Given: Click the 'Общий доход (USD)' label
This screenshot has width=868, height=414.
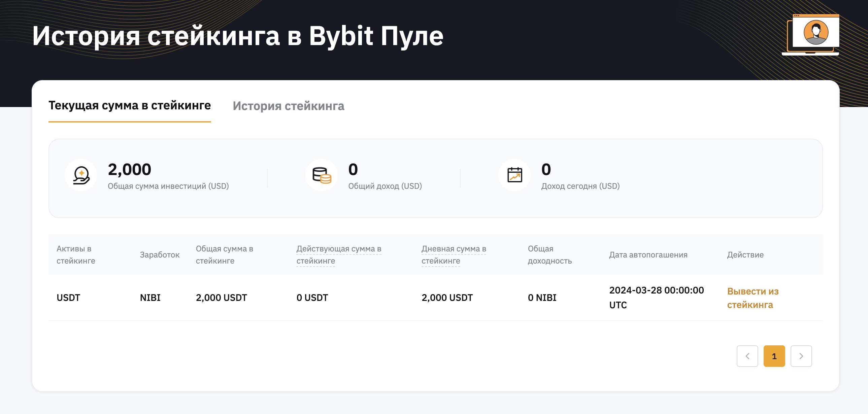Looking at the screenshot, I should coord(385,186).
